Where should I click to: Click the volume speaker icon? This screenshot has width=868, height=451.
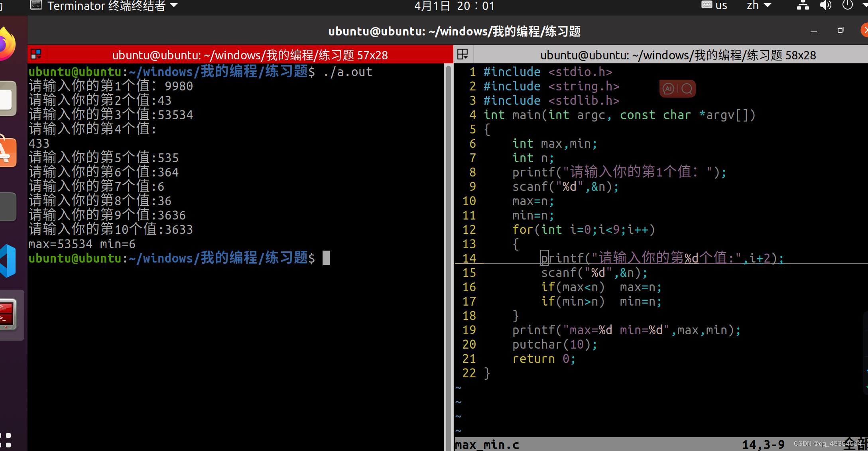point(825,6)
